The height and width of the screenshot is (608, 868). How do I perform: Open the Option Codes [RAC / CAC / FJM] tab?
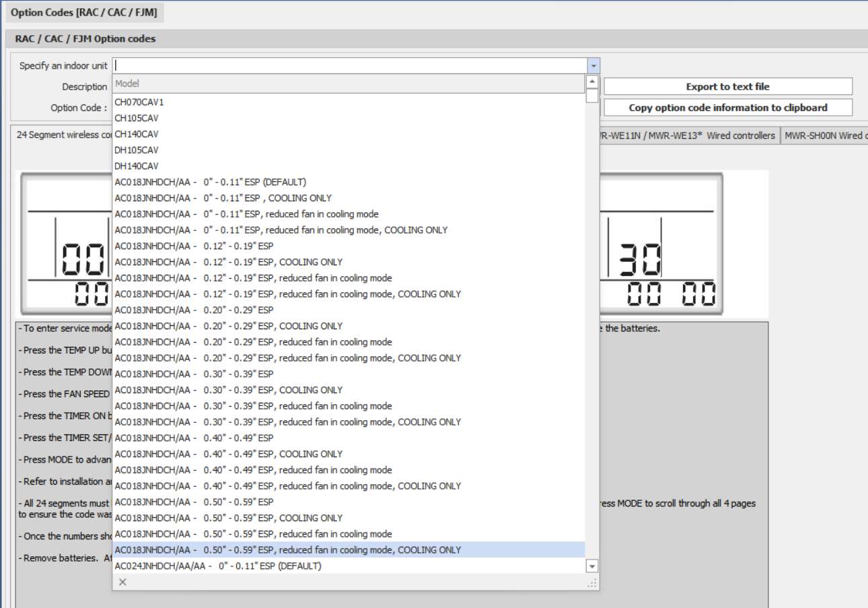(x=84, y=13)
